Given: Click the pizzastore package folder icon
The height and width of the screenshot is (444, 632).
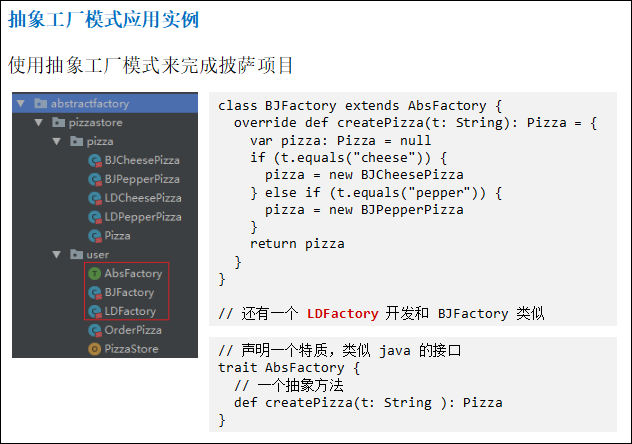Looking at the screenshot, I should [58, 122].
